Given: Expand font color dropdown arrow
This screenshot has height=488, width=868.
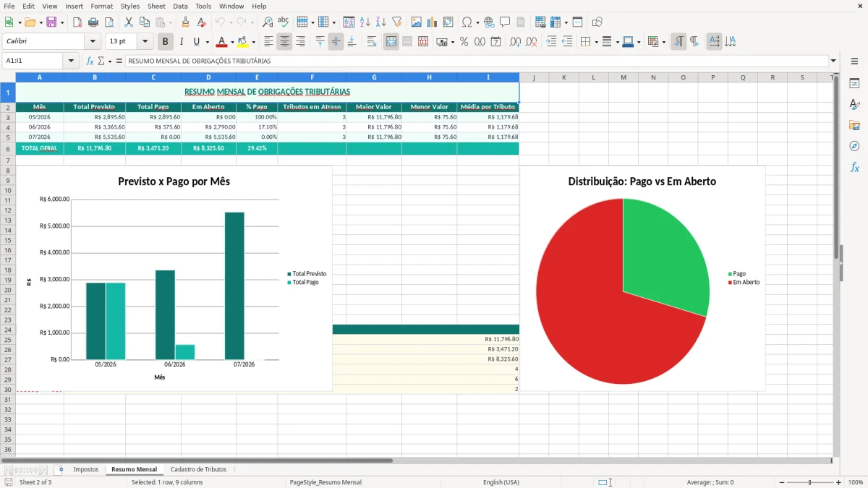Looking at the screenshot, I should [x=232, y=42].
